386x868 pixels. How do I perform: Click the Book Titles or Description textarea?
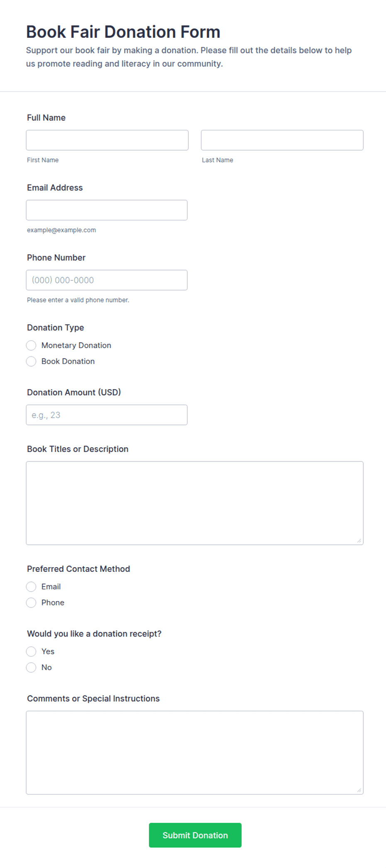tap(195, 503)
